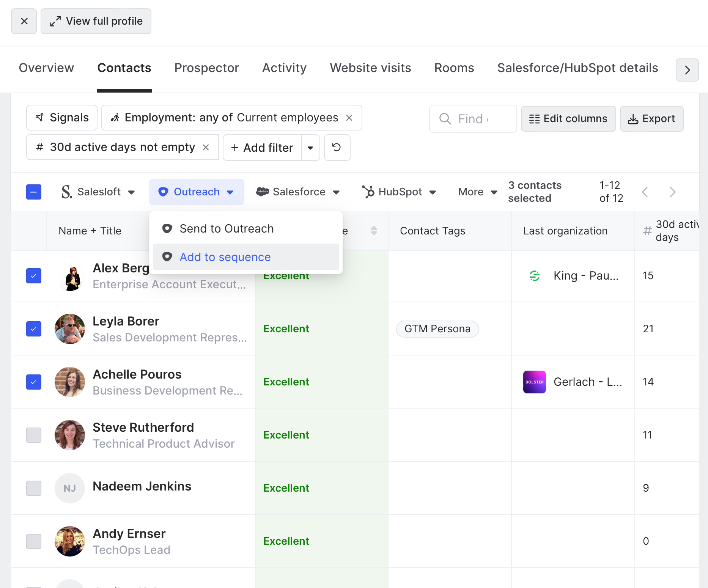Click Steve Rutherford's avatar photo
The image size is (708, 588).
[70, 435]
